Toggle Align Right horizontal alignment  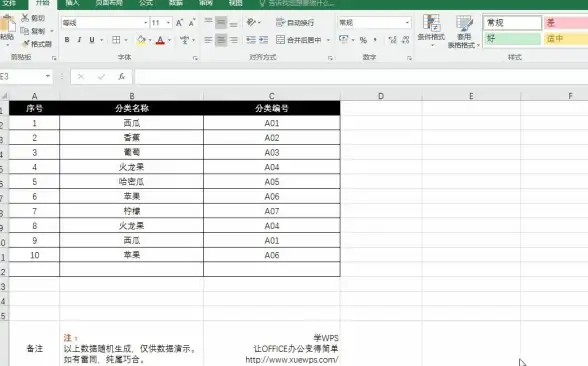(x=234, y=40)
